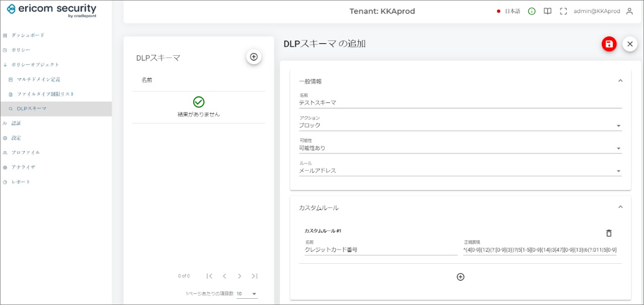The height and width of the screenshot is (305, 644).
Task: Open the info circle icon in header
Action: click(532, 11)
